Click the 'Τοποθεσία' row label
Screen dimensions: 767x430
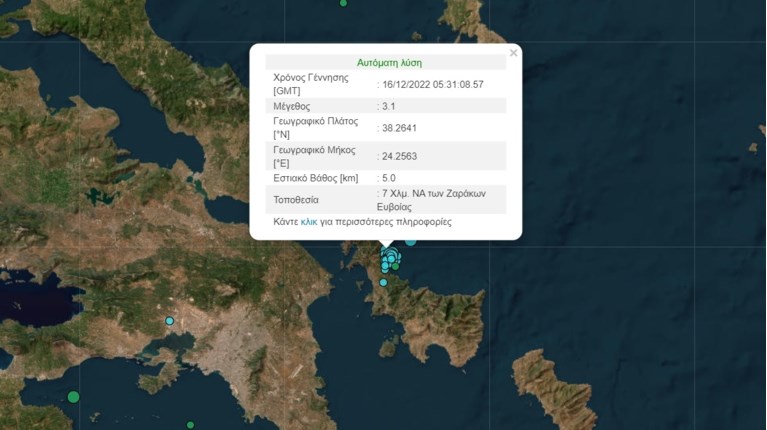click(296, 199)
